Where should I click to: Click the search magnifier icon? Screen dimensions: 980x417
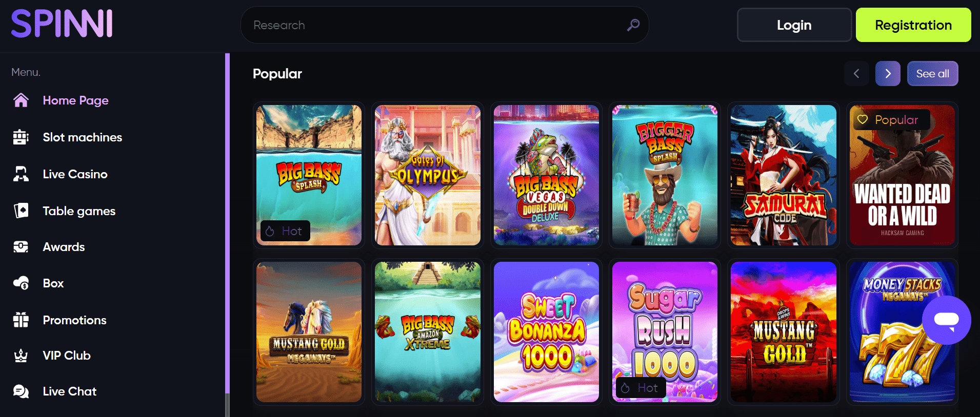(x=633, y=25)
